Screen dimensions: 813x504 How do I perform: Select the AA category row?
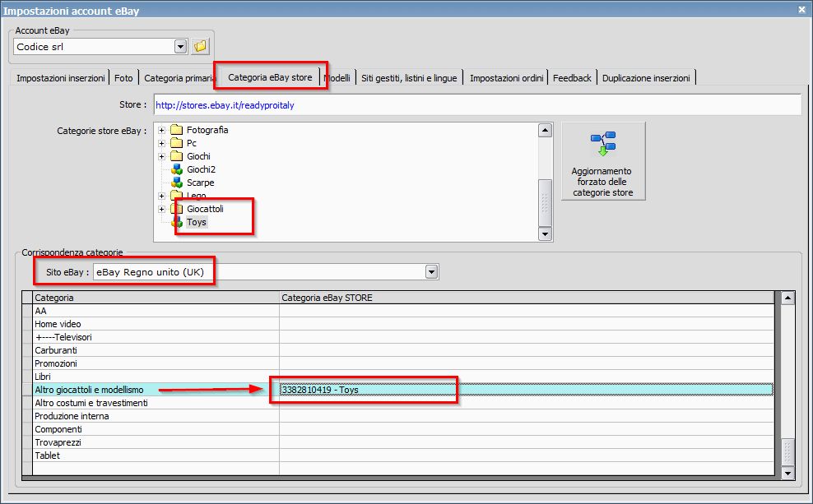[x=398, y=311]
